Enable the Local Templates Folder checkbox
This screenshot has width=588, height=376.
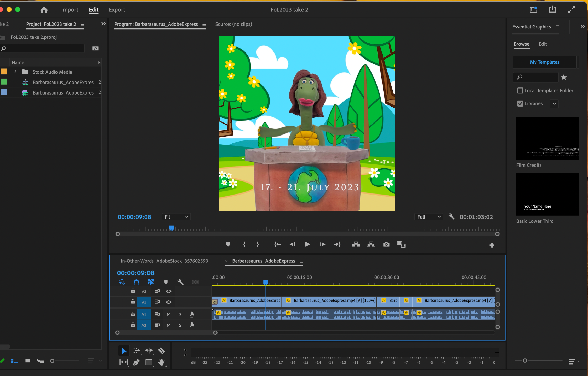(520, 91)
